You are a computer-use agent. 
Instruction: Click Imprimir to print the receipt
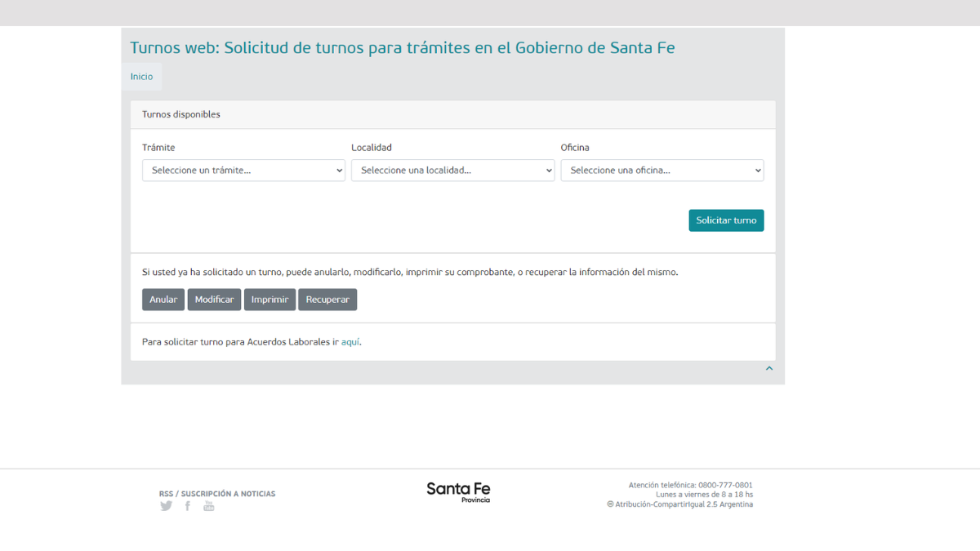269,300
